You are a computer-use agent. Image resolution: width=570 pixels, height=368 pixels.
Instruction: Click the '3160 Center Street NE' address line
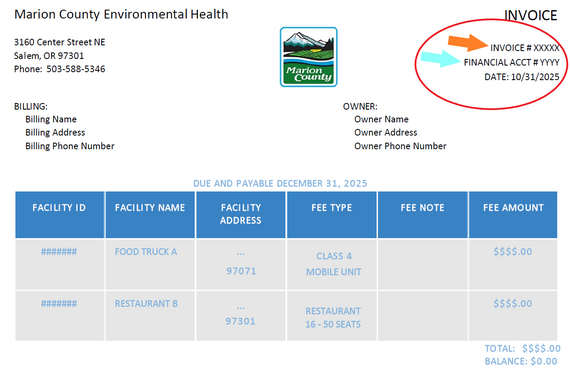(x=60, y=42)
